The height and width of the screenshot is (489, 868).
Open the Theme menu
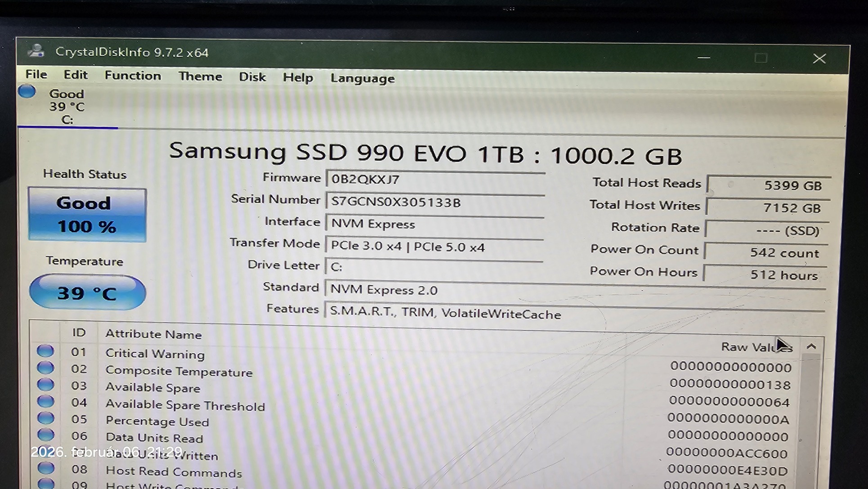click(x=200, y=76)
